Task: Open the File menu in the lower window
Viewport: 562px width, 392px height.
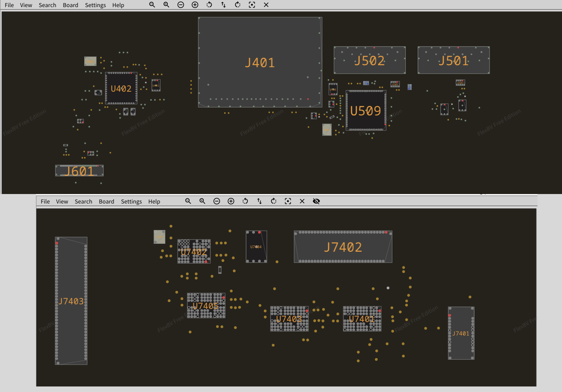Action: point(45,202)
